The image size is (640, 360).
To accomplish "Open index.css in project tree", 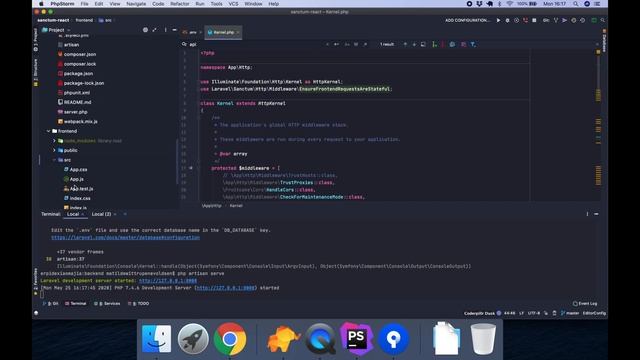I will [x=77, y=198].
